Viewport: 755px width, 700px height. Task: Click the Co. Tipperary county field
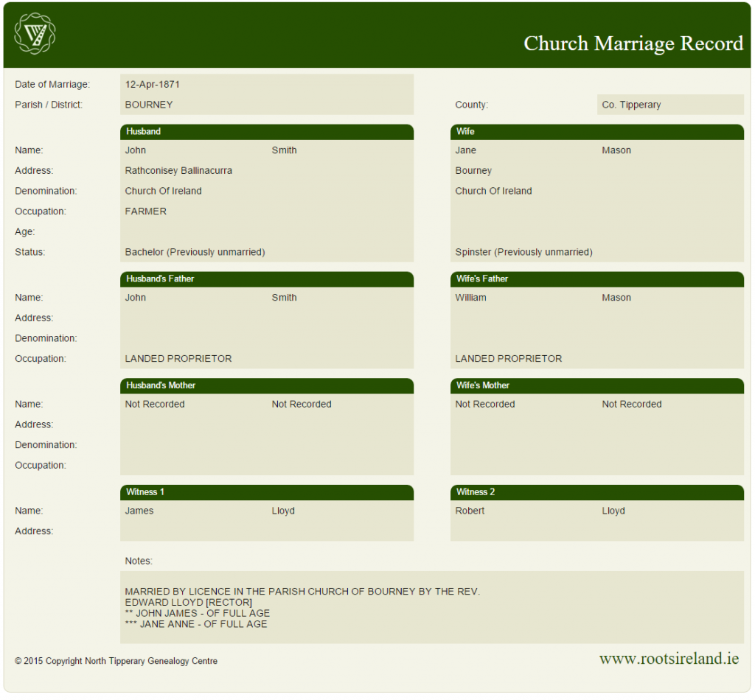pos(631,105)
